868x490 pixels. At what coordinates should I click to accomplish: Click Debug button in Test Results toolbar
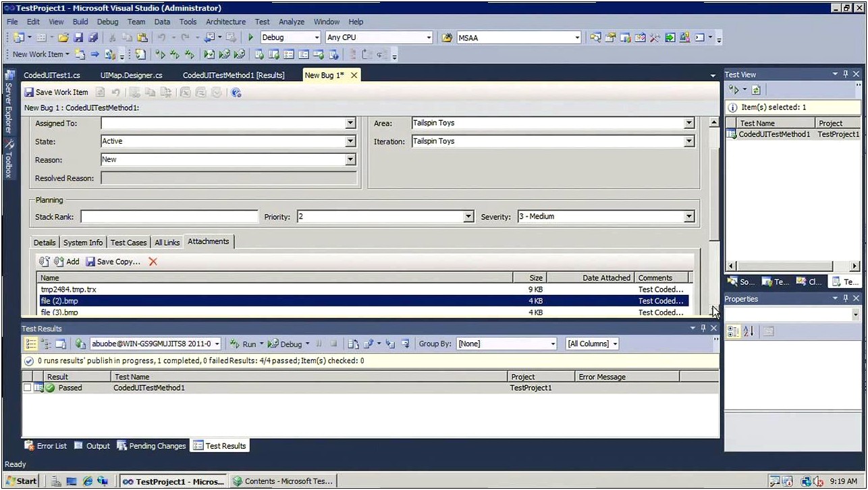(x=285, y=344)
